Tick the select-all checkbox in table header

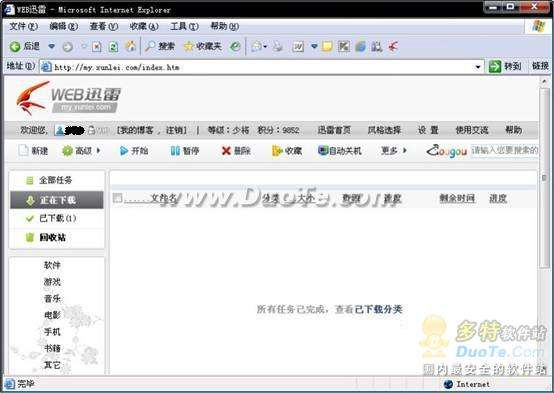point(117,198)
